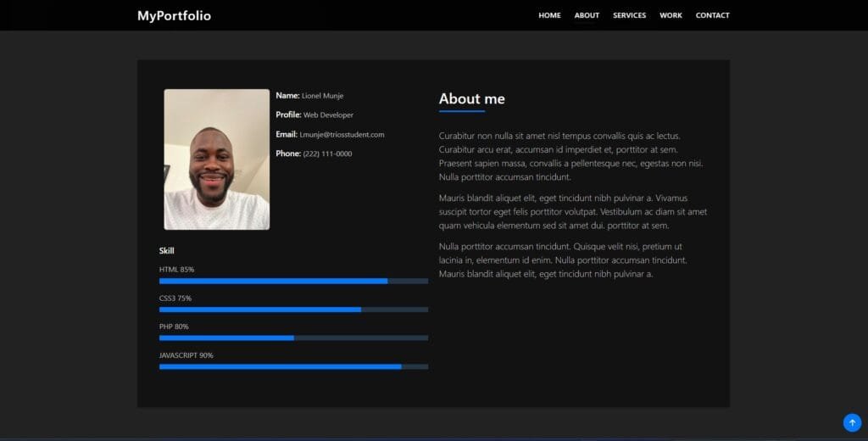Click the MyPortfolio site logo
868x441 pixels.
pos(174,15)
